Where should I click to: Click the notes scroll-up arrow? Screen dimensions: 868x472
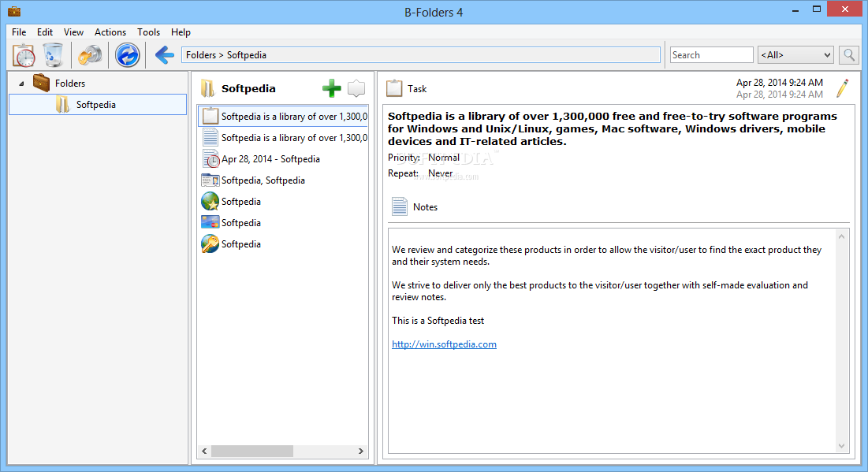coord(841,236)
